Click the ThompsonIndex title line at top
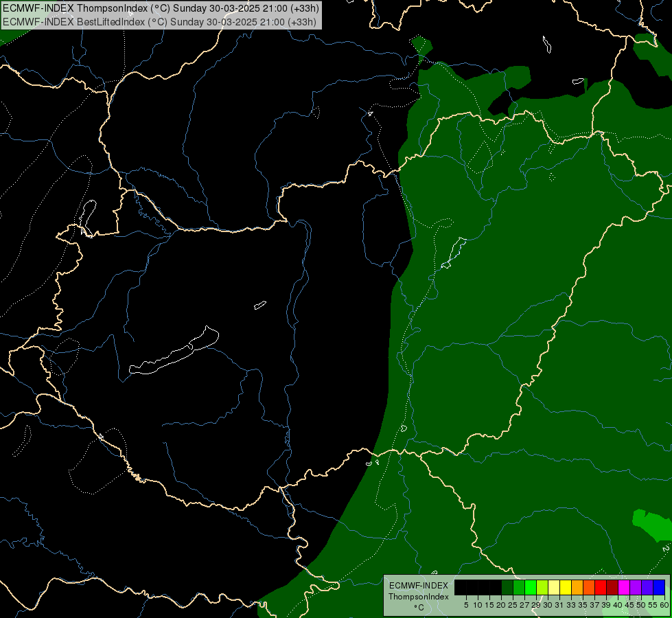This screenshot has width=672, height=618. pyautogui.click(x=161, y=8)
